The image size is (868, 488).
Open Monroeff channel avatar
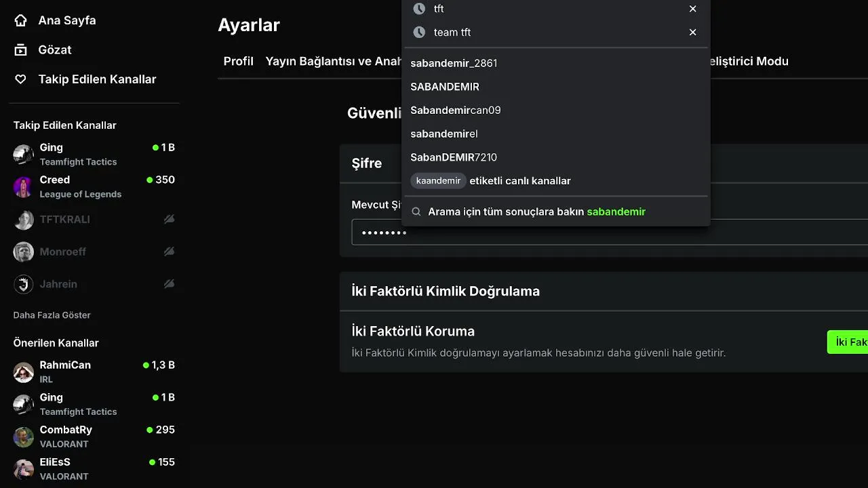(24, 251)
